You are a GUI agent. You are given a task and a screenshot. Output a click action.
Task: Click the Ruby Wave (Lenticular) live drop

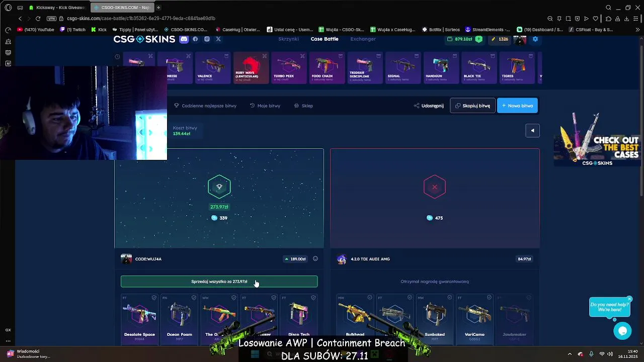251,67
